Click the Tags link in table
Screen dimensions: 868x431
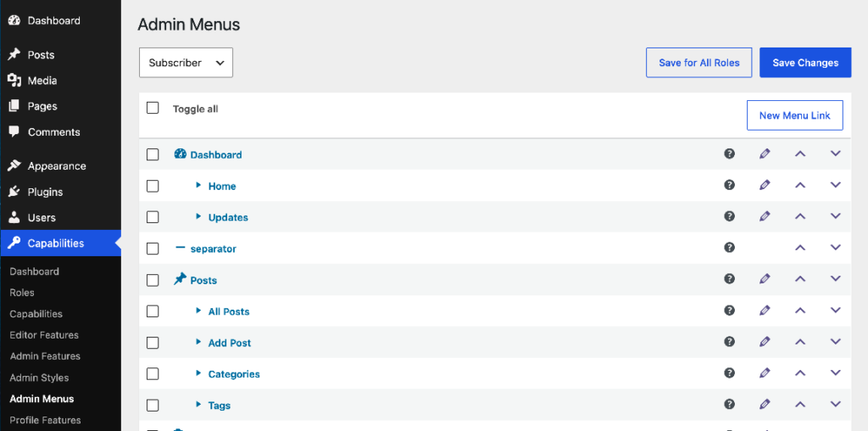(x=220, y=406)
